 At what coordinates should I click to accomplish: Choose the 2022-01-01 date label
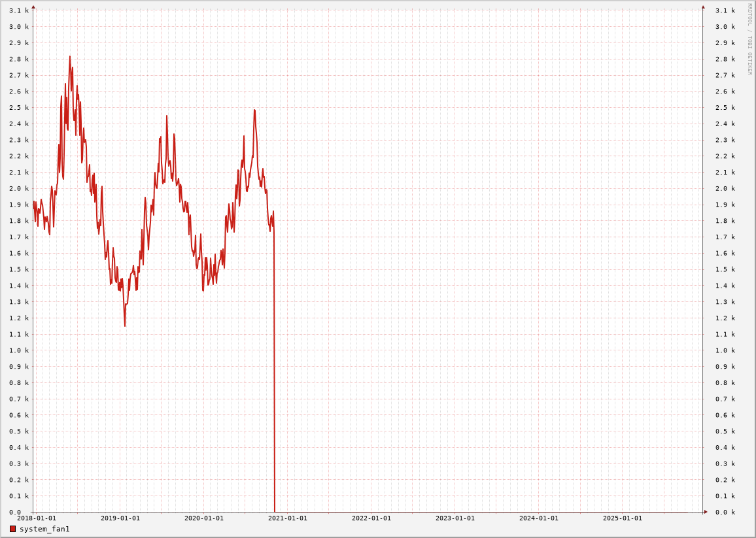[371, 518]
